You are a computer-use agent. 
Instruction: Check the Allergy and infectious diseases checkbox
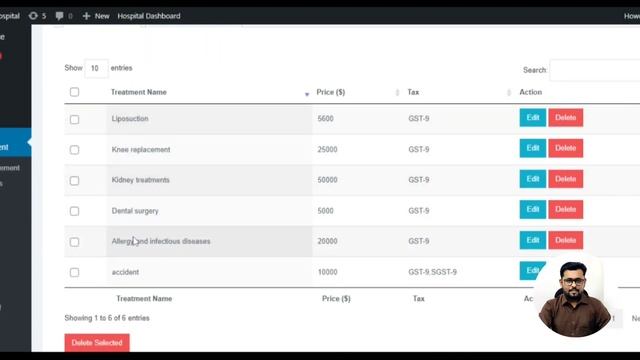tap(74, 242)
